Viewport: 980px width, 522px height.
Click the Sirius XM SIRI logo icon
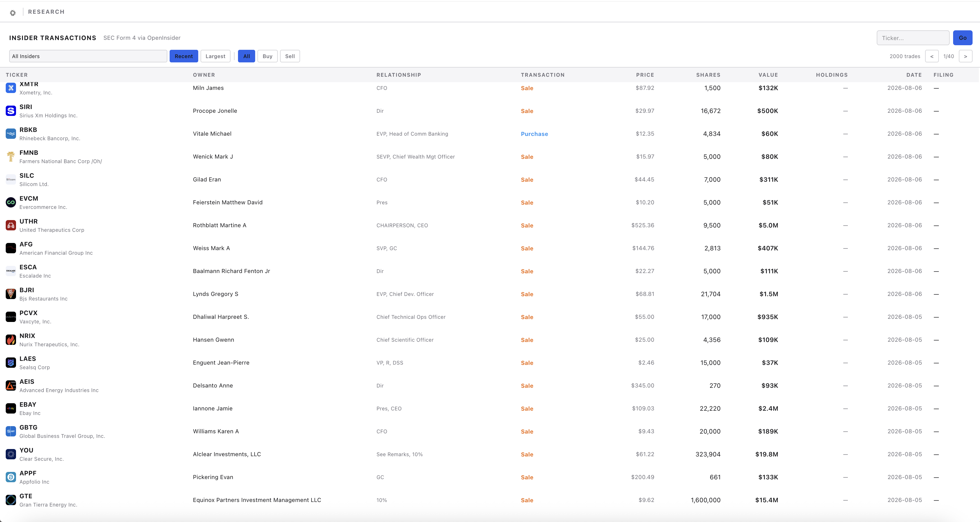[x=11, y=111]
